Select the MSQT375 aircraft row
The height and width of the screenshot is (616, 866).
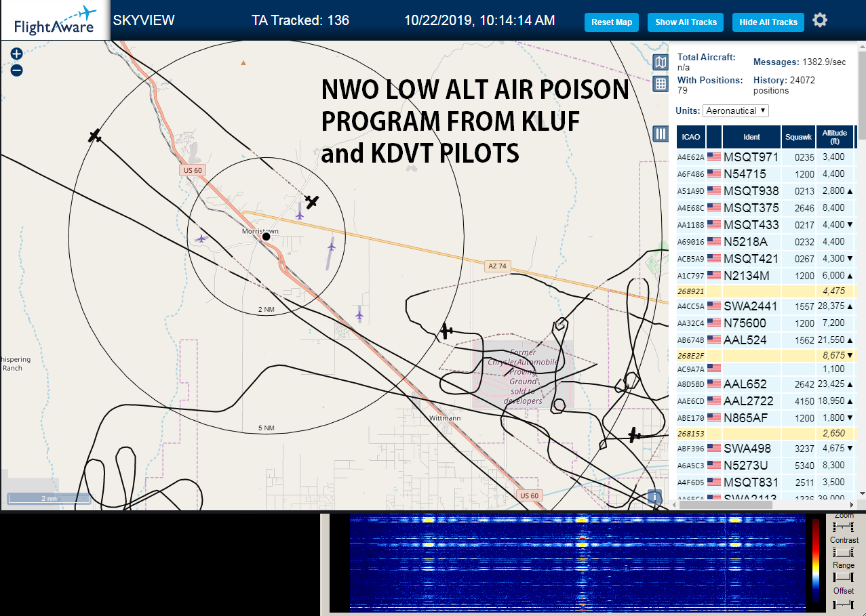[x=766, y=208]
